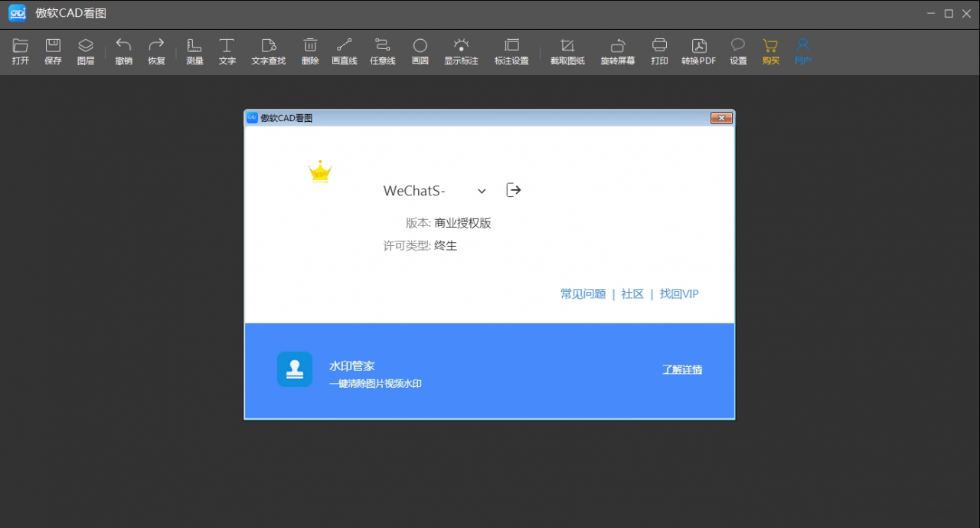This screenshot has height=528, width=980.
Task: Click the 找回VIP link
Action: 679,294
